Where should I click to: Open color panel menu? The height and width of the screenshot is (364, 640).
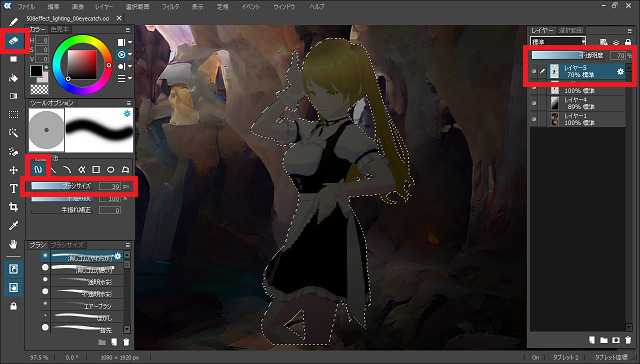[x=128, y=30]
